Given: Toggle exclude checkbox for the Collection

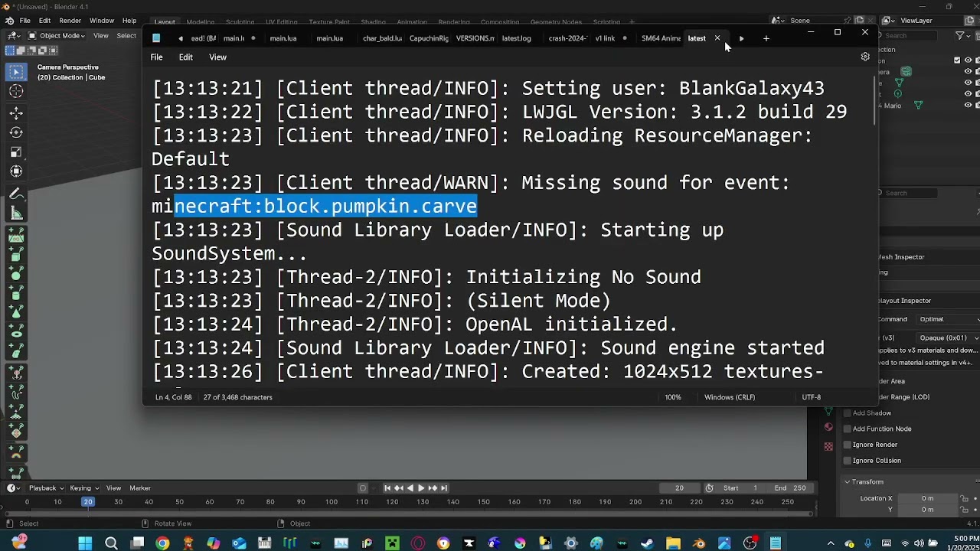Looking at the screenshot, I should [x=957, y=60].
